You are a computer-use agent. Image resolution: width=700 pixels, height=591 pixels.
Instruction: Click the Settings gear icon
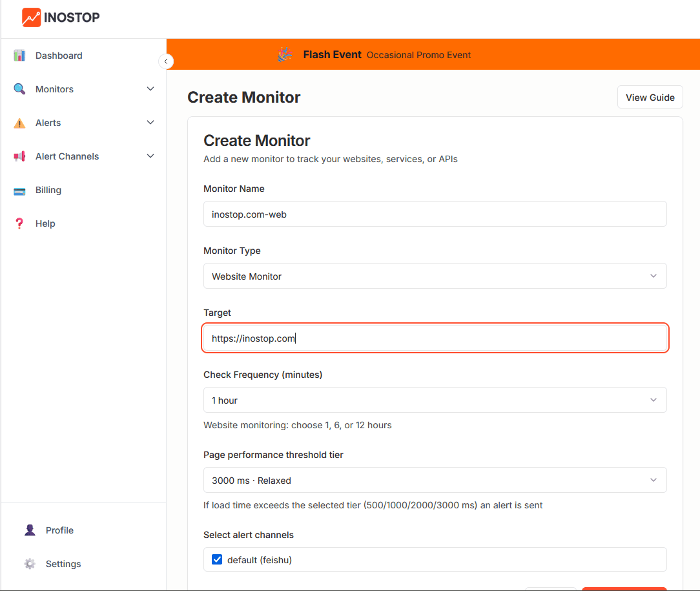point(30,564)
